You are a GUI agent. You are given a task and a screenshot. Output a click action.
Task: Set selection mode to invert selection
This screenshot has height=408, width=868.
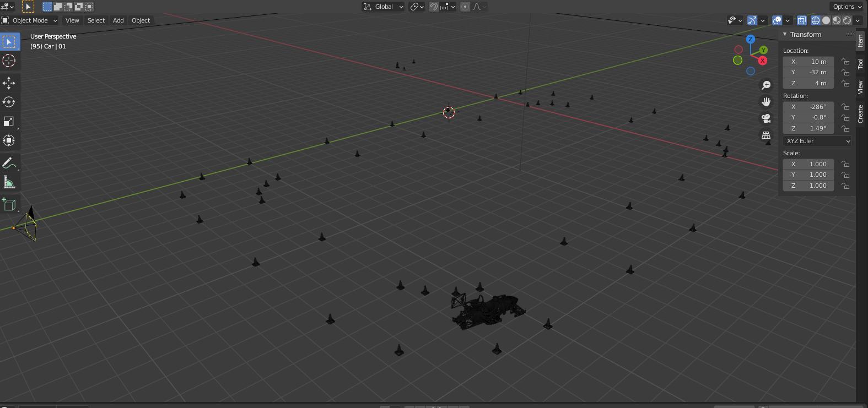[x=79, y=7]
